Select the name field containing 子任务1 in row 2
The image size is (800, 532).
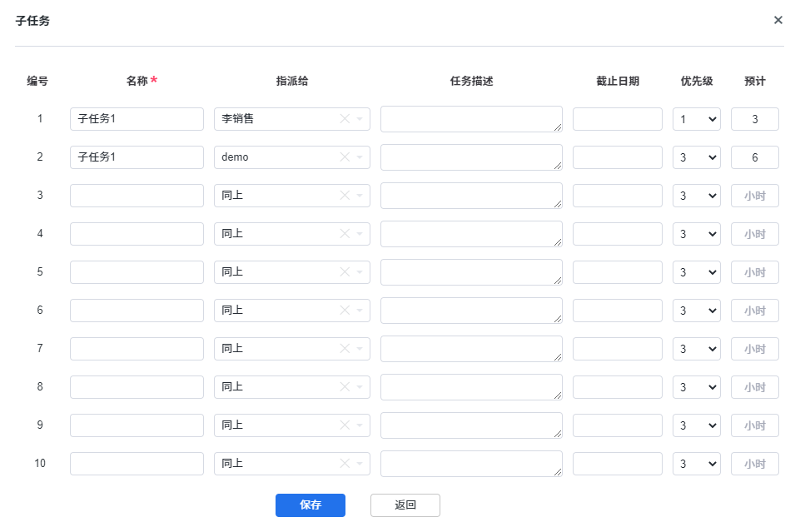click(x=137, y=157)
